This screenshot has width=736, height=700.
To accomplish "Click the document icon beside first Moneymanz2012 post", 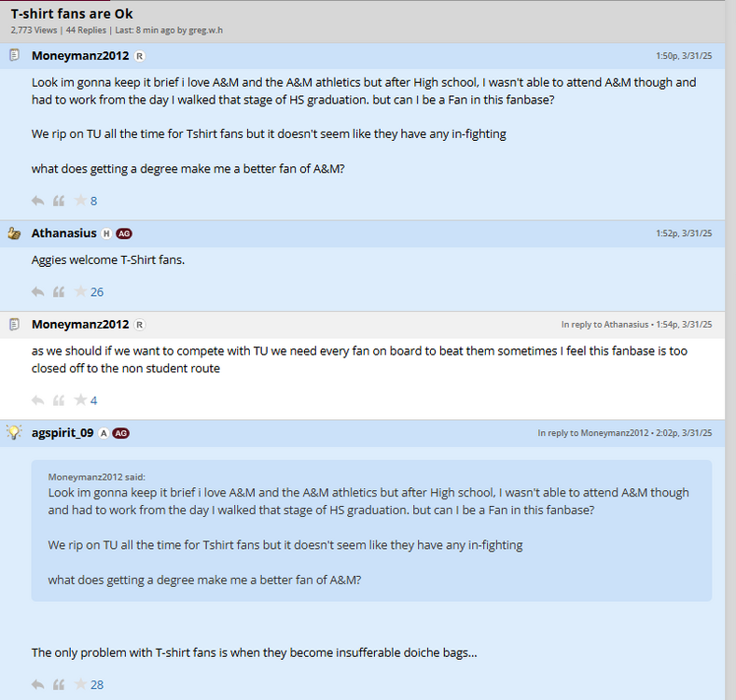I will point(14,56).
